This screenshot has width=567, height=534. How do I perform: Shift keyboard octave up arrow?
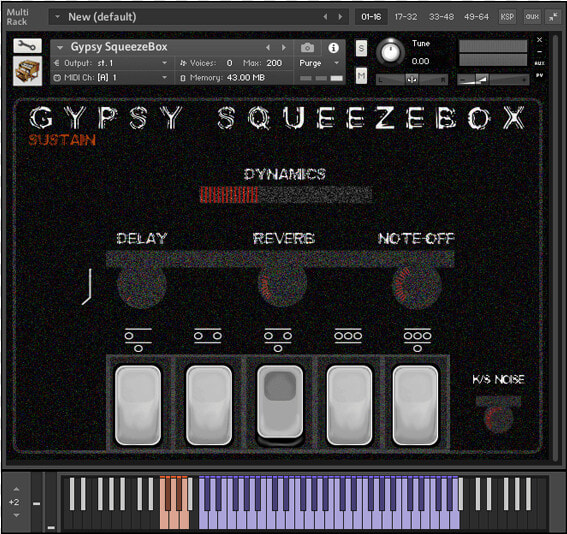point(16,489)
